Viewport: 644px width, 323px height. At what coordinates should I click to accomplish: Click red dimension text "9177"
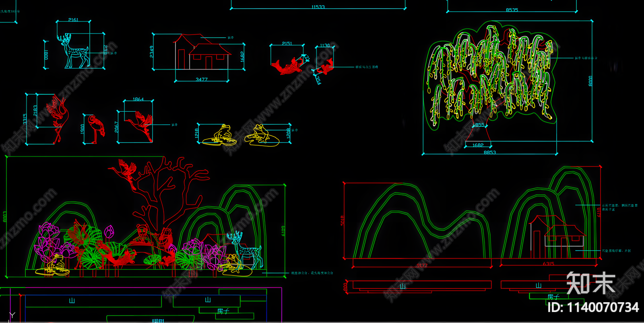tap(422, 265)
